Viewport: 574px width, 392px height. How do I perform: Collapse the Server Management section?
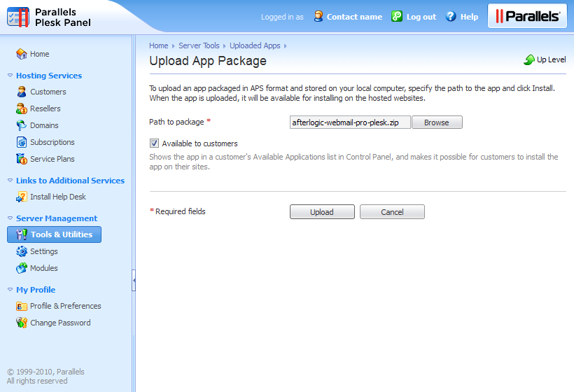coord(10,218)
